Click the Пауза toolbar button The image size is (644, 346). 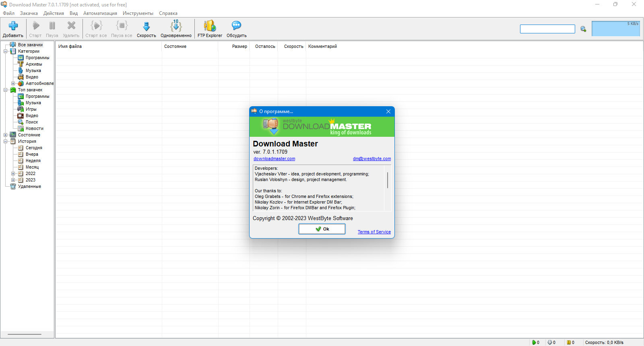[52, 29]
